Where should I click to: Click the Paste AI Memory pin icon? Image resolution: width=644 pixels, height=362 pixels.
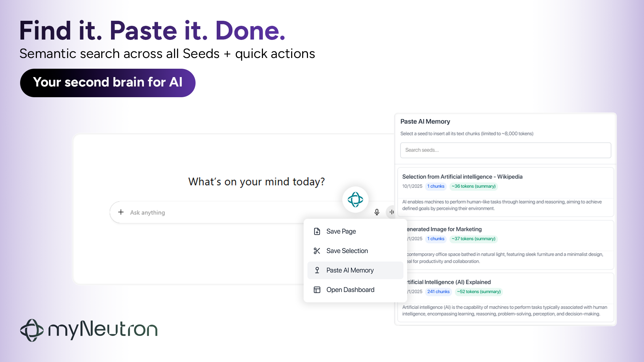[317, 270]
